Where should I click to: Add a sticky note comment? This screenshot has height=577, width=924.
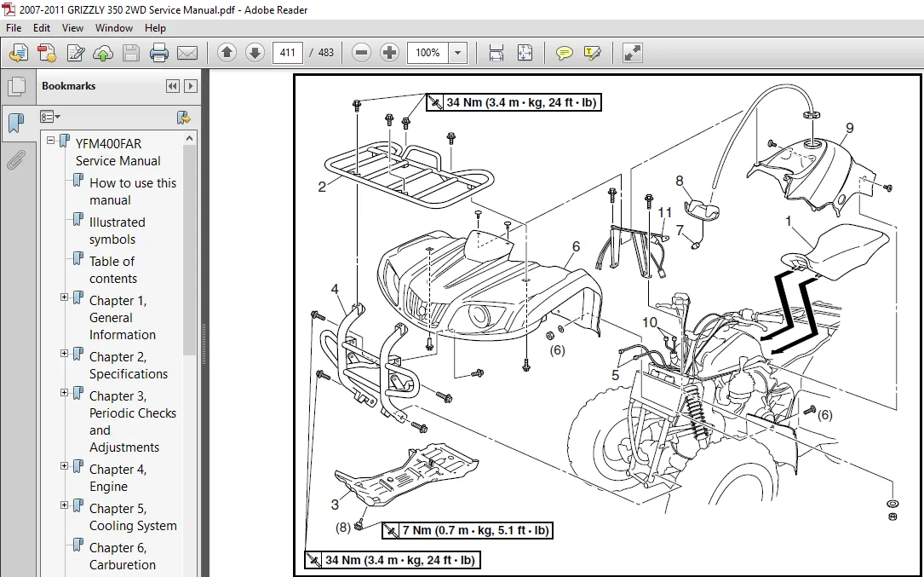click(x=564, y=53)
